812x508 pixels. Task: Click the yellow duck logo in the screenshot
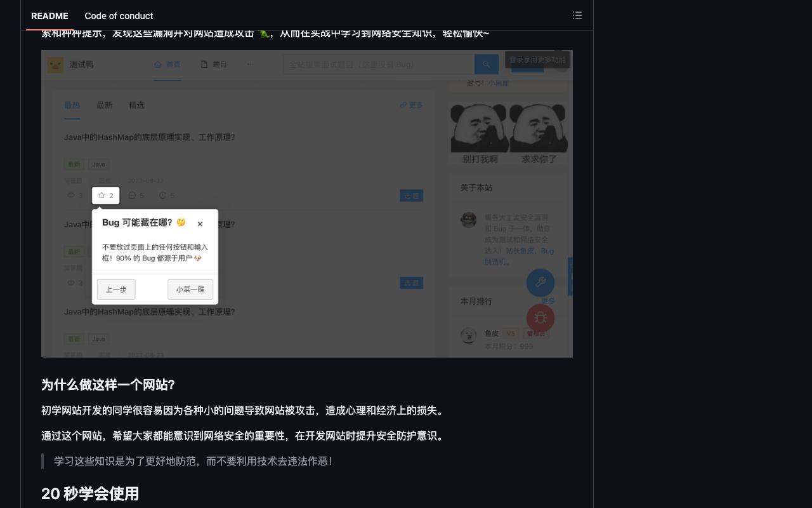[55, 65]
